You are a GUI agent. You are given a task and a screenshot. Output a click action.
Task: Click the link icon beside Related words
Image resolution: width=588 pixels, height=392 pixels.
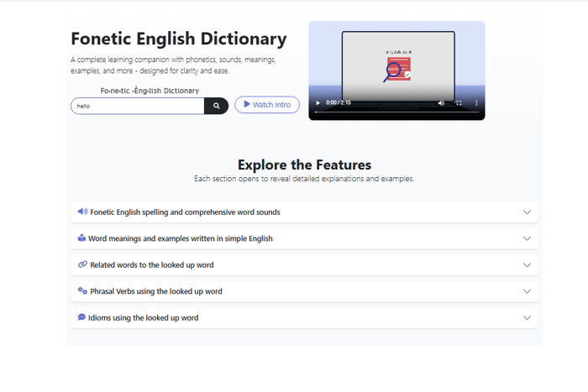click(x=82, y=264)
